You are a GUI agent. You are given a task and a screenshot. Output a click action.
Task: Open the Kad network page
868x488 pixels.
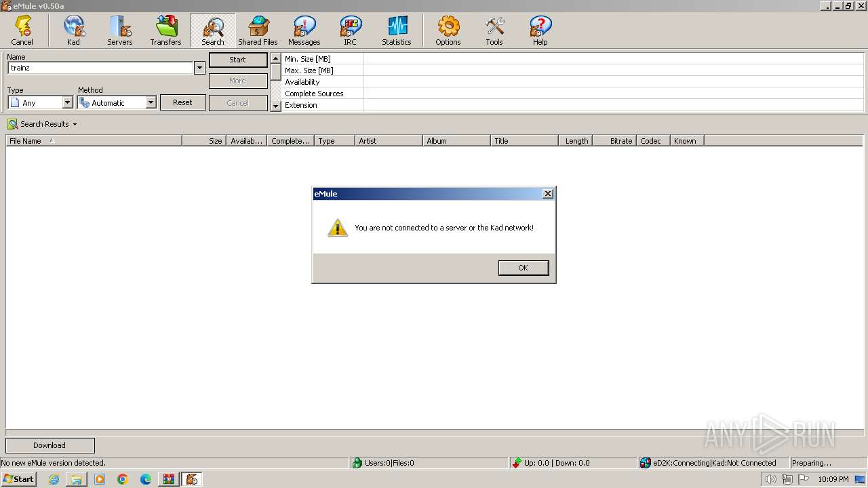point(73,30)
